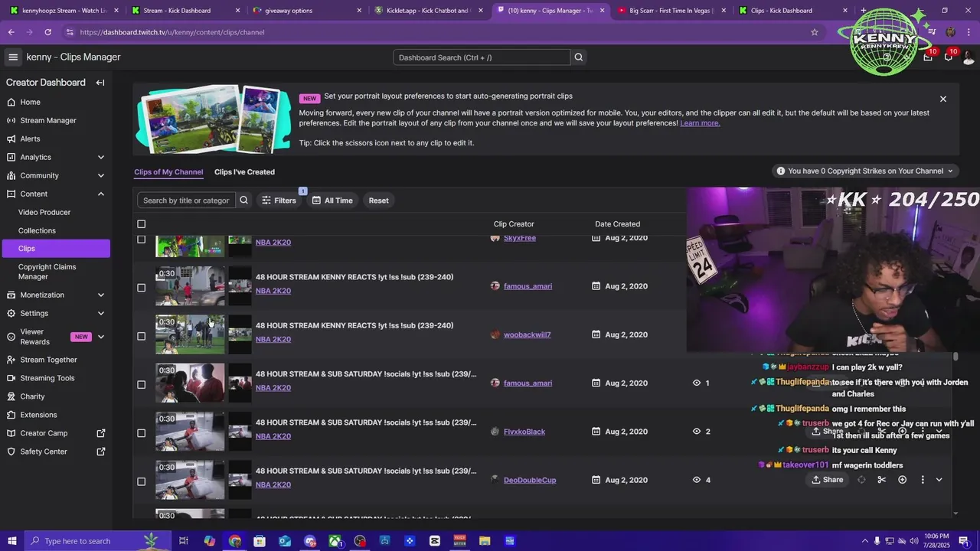Open Video Producer under Content
Image resolution: width=980 pixels, height=551 pixels.
tap(44, 212)
